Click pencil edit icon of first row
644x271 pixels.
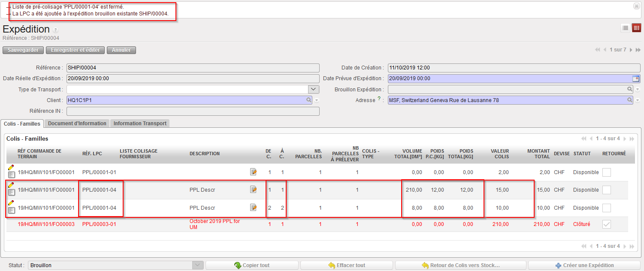coord(11,167)
